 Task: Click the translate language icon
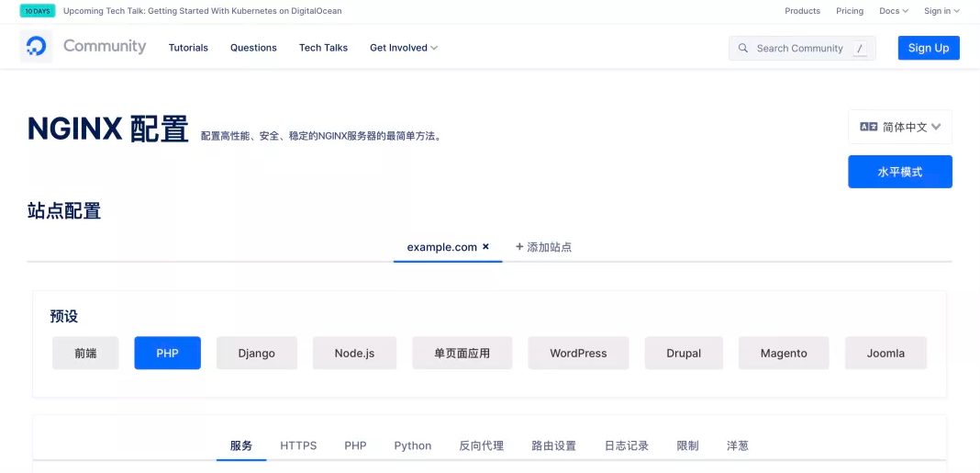coord(869,127)
